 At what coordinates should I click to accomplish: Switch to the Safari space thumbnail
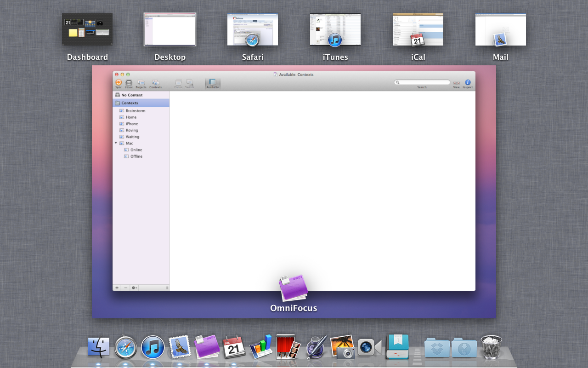click(253, 29)
